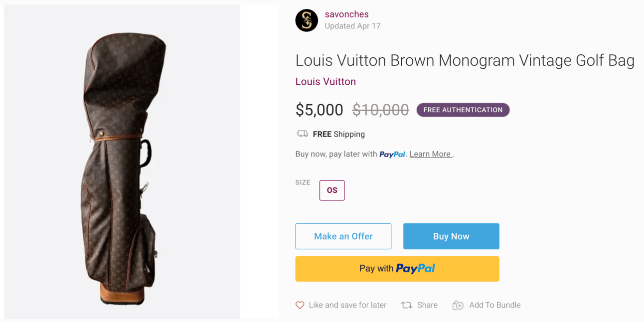Click the Add To Bundle plus icon
The width and height of the screenshot is (644, 323).
coord(458,305)
